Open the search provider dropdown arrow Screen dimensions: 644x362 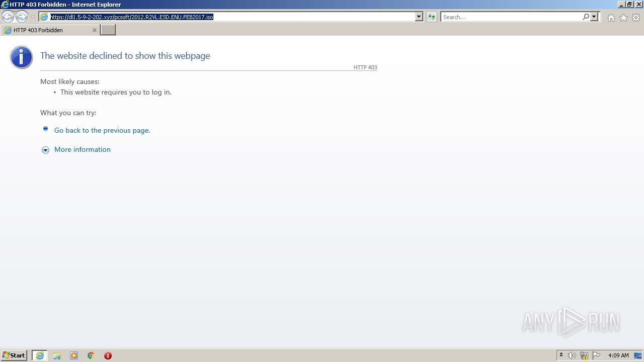pyautogui.click(x=594, y=17)
